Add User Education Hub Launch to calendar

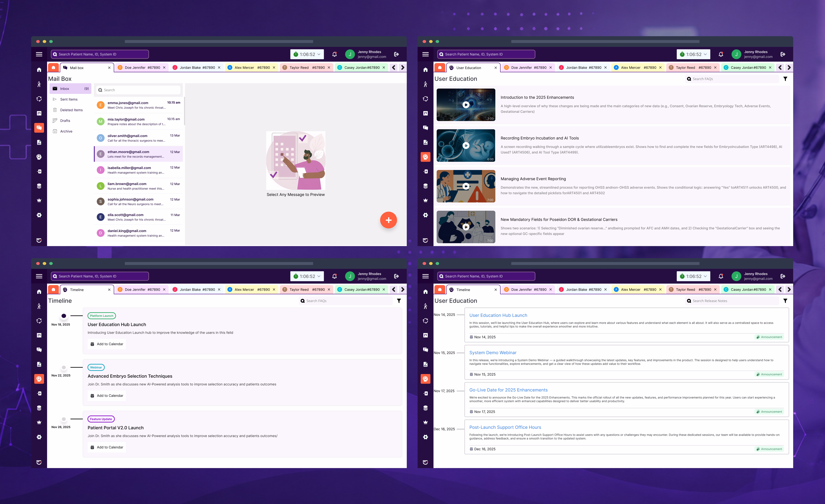107,344
